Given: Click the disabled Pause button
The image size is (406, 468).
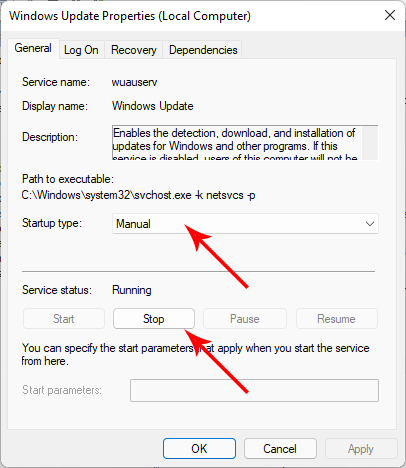Looking at the screenshot, I should [245, 319].
